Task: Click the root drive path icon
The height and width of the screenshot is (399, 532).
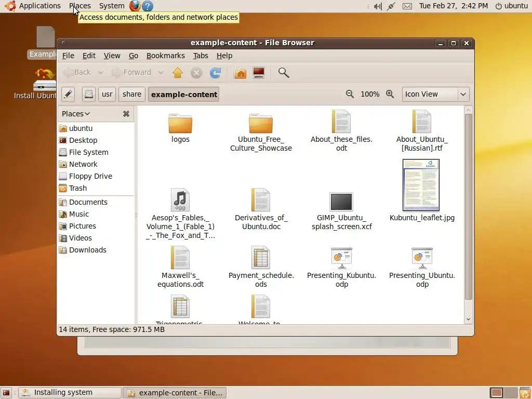Action: tap(88, 95)
